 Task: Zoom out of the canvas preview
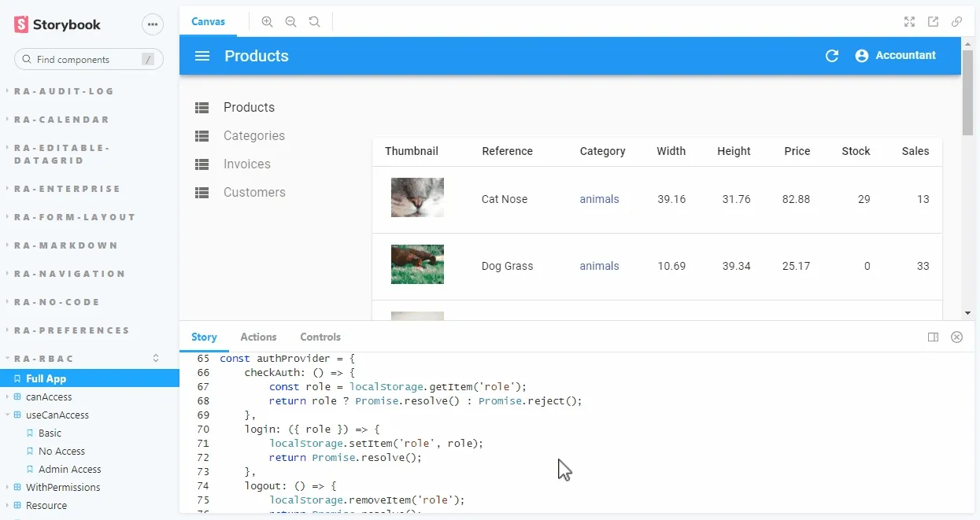tap(290, 21)
